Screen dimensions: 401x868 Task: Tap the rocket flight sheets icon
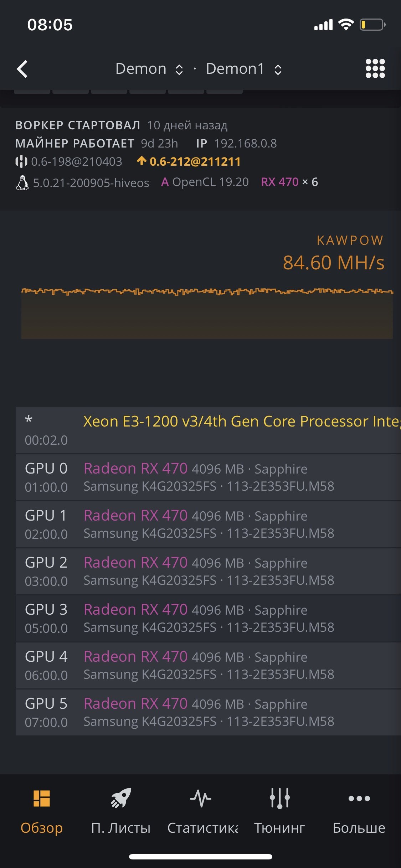(x=121, y=798)
